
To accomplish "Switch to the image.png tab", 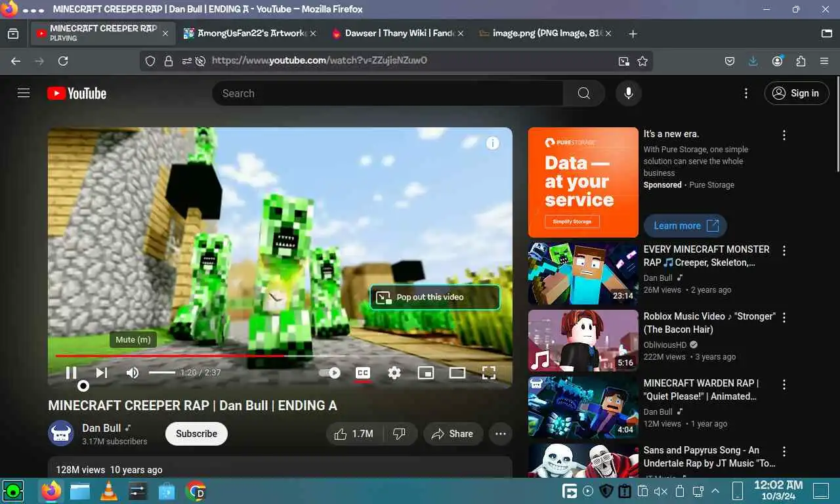I will tap(545, 33).
